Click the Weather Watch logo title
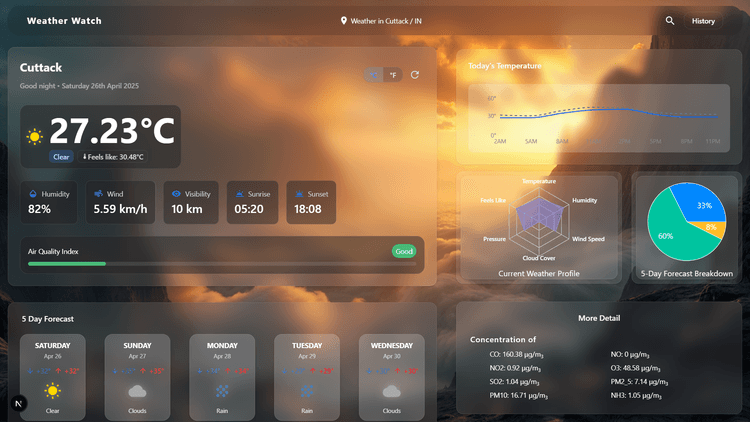 pyautogui.click(x=64, y=21)
